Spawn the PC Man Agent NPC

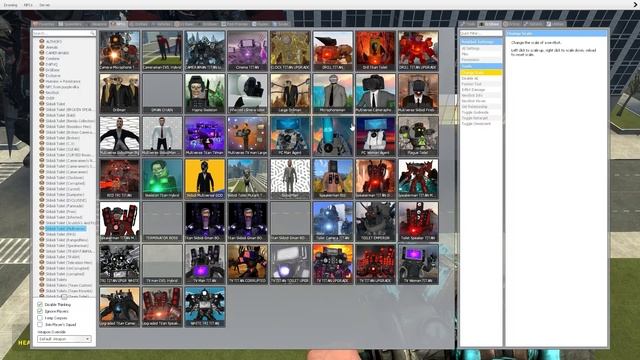290,136
